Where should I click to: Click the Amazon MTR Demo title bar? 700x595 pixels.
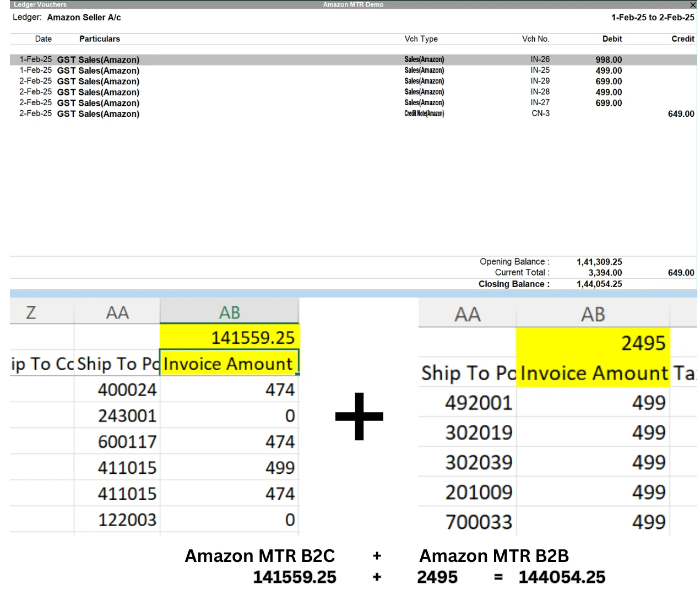click(x=352, y=4)
